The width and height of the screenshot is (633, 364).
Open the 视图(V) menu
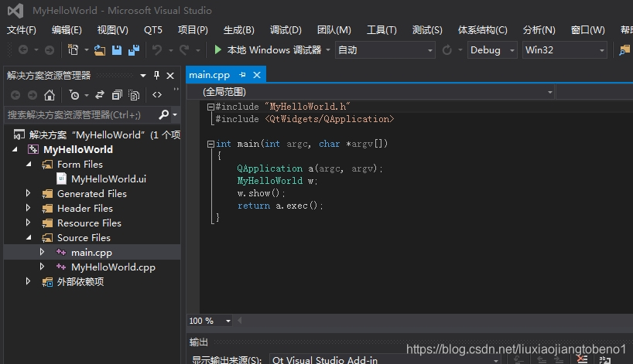click(113, 30)
